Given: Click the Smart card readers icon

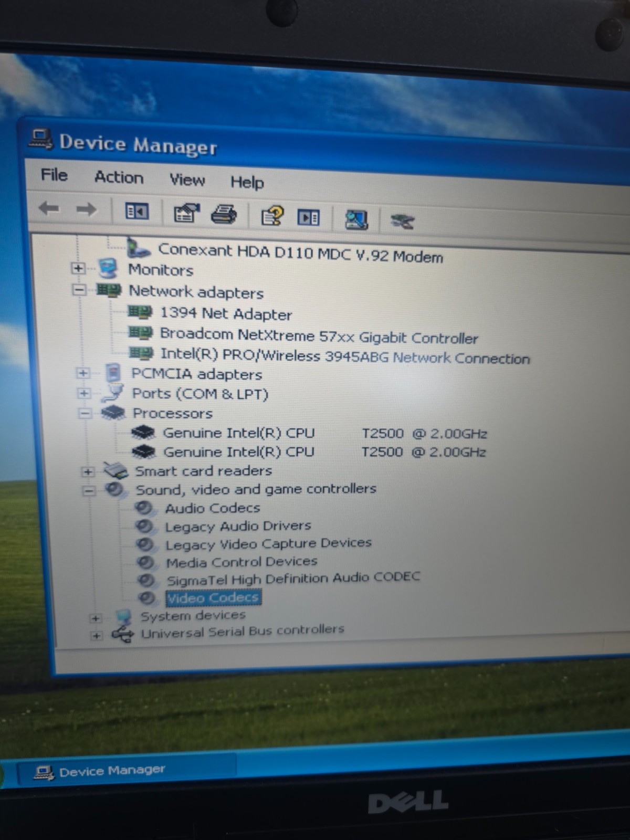Looking at the screenshot, I should click(115, 470).
